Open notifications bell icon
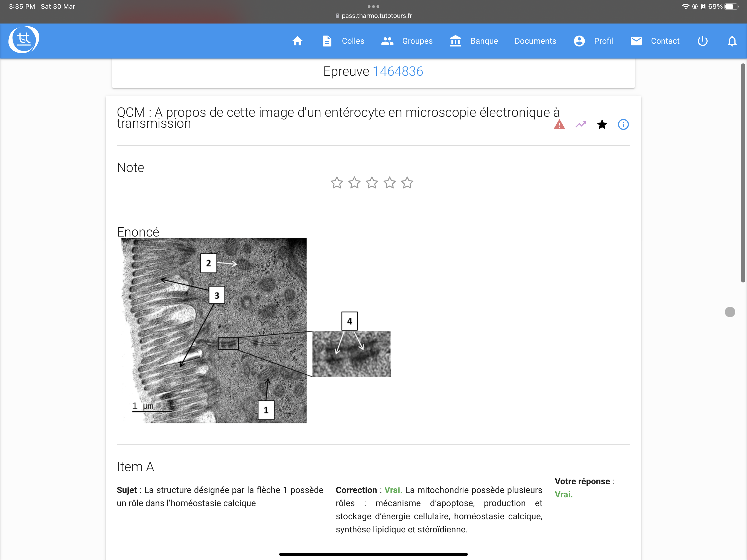Viewport: 747px width, 560px height. [732, 41]
